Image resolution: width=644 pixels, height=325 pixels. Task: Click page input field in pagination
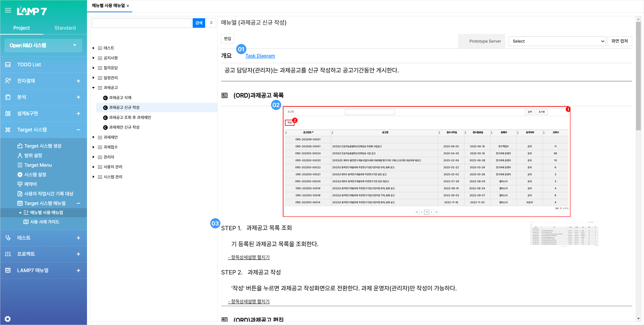coord(427,212)
